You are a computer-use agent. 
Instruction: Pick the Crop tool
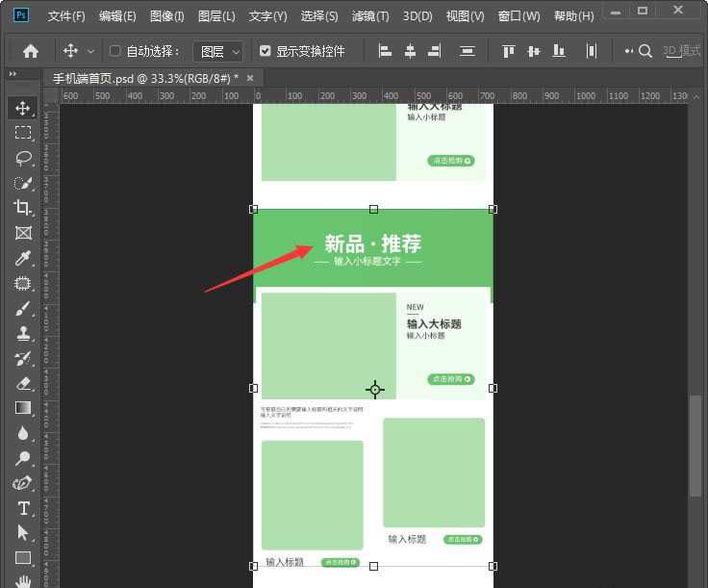click(23, 208)
